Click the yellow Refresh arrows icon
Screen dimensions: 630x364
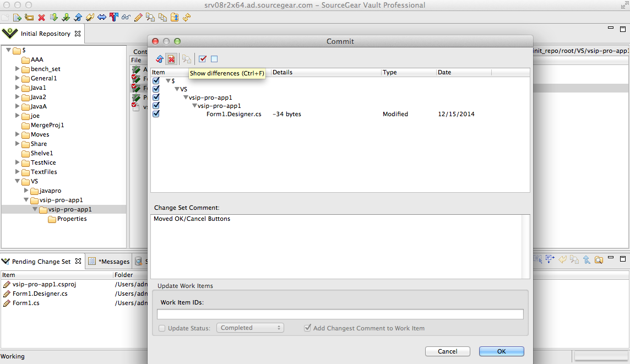(187, 17)
